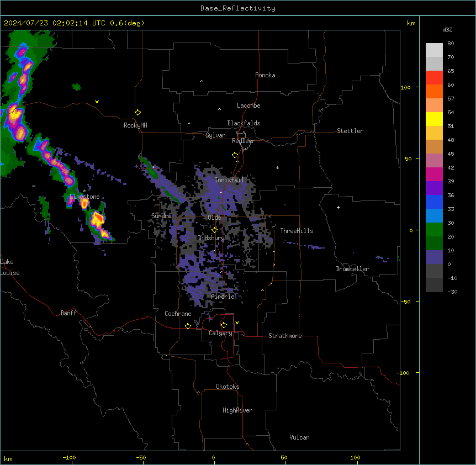The width and height of the screenshot is (476, 465).
Task: Click the RockyMH label
Action: (x=135, y=125)
